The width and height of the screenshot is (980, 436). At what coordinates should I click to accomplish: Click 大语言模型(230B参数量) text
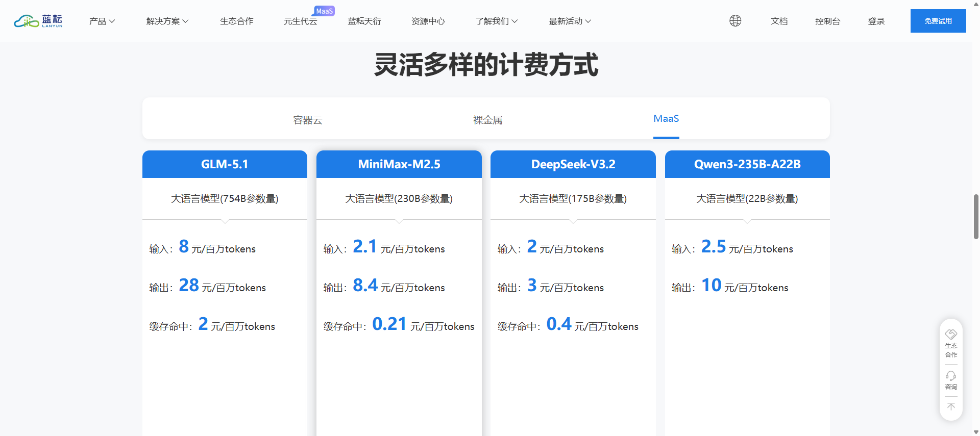[x=399, y=198]
